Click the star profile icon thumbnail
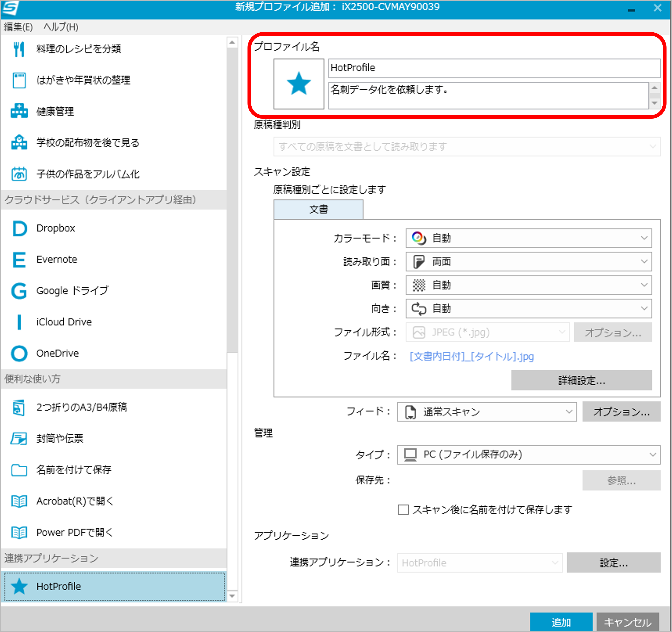This screenshot has width=672, height=632. 299,84
